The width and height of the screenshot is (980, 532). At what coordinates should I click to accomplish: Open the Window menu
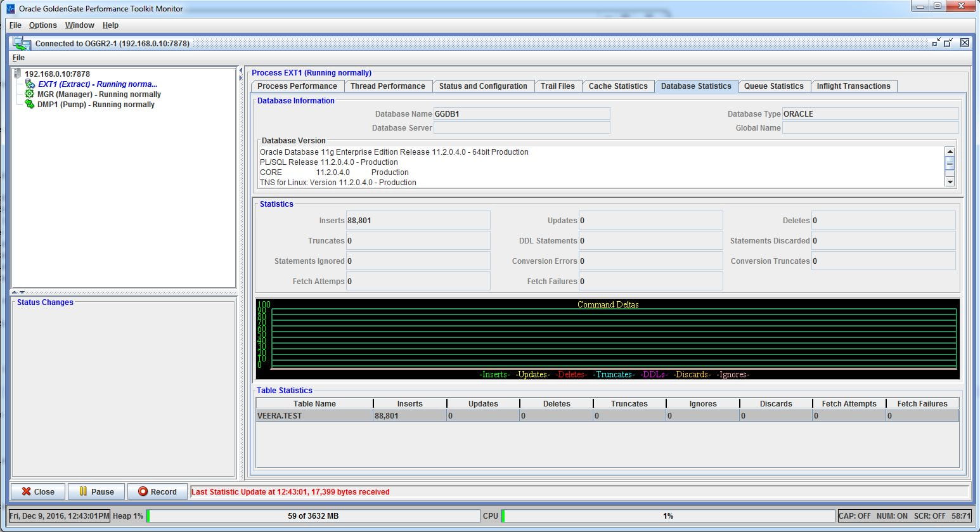point(80,25)
